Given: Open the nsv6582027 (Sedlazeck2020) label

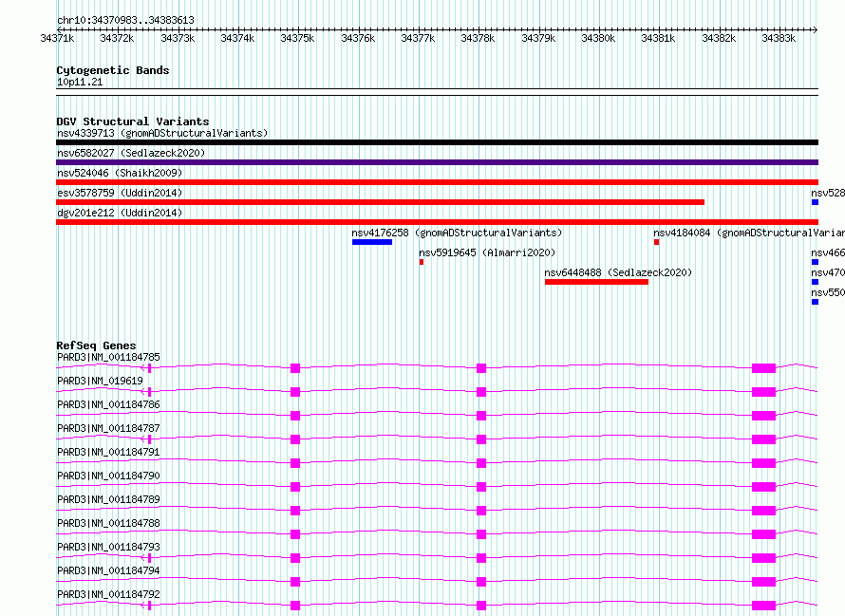Looking at the screenshot, I should click(x=131, y=153).
